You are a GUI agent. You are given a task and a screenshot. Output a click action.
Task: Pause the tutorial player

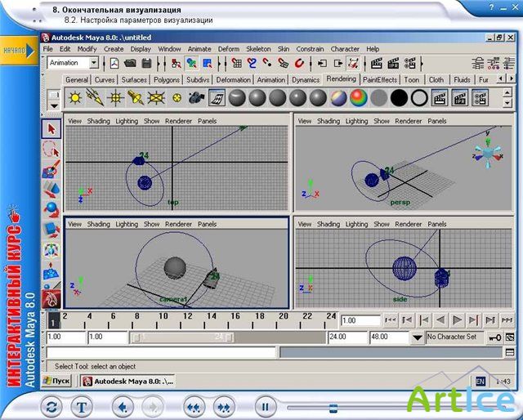click(265, 407)
